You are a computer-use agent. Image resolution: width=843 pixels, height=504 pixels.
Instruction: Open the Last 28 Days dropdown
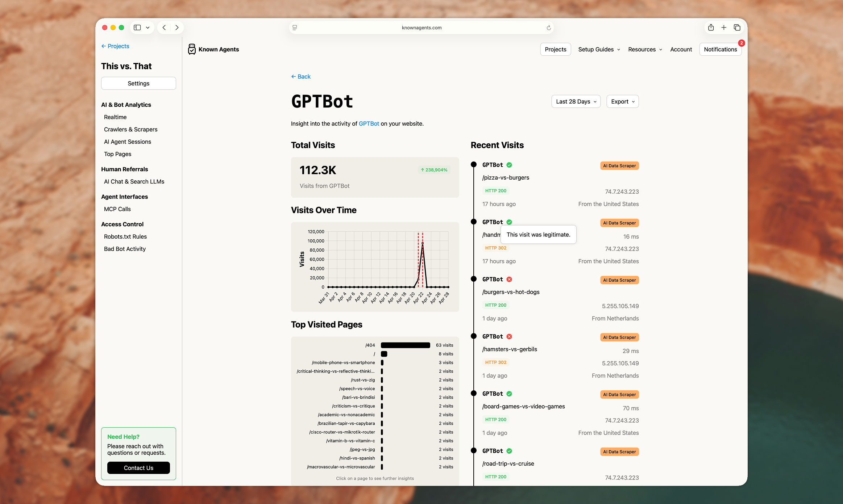pyautogui.click(x=576, y=102)
